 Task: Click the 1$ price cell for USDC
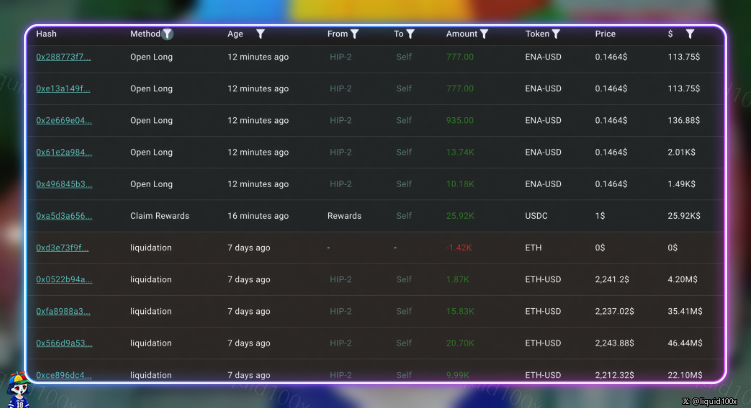coord(600,216)
